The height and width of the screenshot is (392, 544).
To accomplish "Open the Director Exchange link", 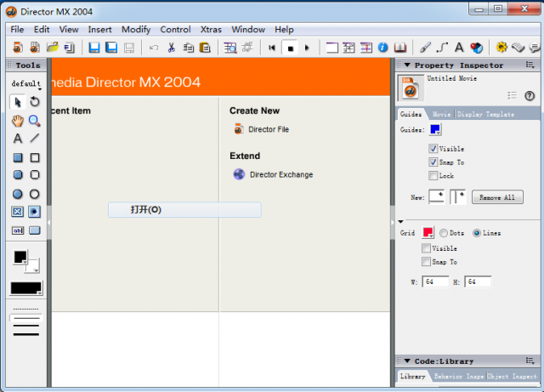I will (273, 174).
